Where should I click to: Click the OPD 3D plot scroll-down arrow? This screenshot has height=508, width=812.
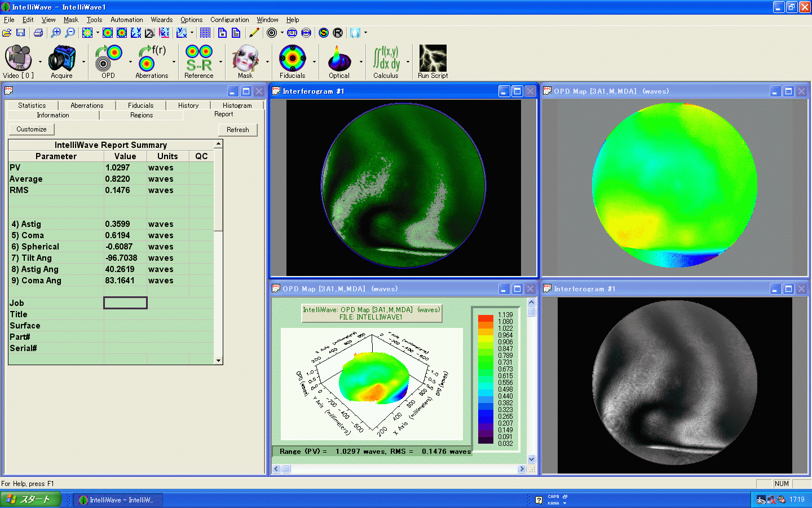(531, 459)
